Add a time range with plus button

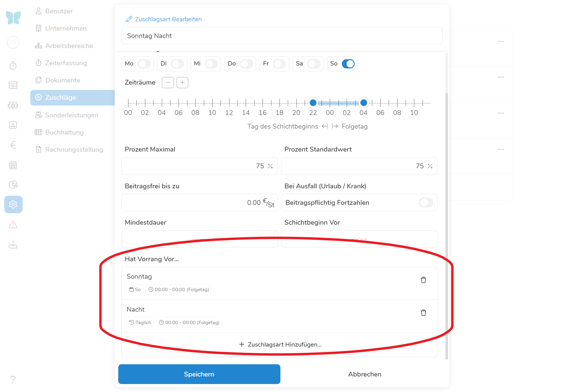pos(182,82)
